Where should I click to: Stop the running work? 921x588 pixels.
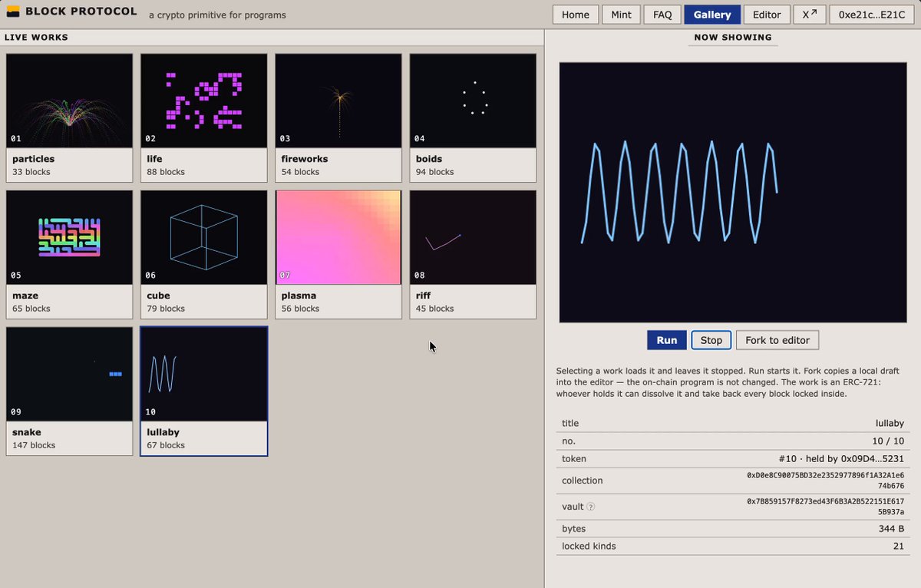pyautogui.click(x=711, y=340)
